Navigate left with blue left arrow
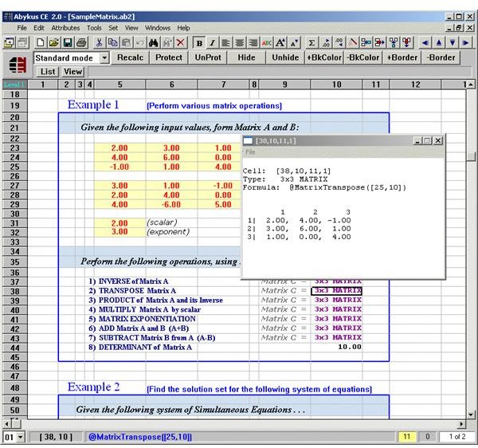This screenshot has width=478, height=448. (x=425, y=43)
